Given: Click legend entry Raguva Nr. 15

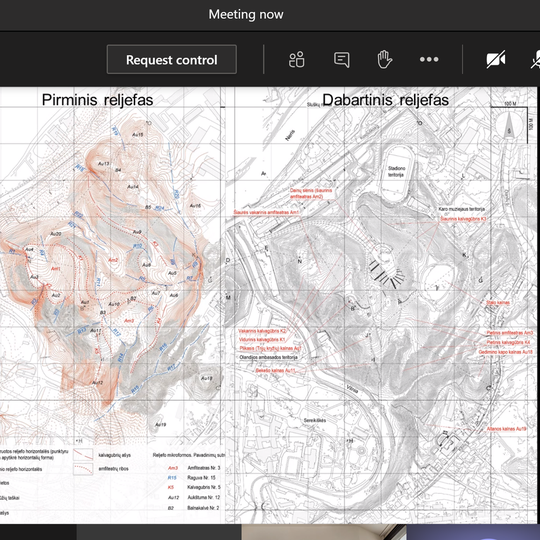Looking at the screenshot, I should pos(201,478).
